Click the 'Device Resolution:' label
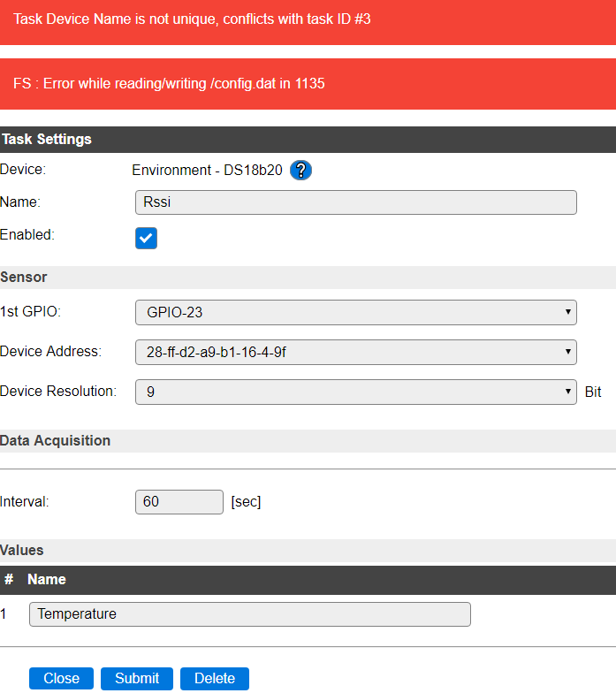The width and height of the screenshot is (616, 693). pyautogui.click(x=58, y=391)
